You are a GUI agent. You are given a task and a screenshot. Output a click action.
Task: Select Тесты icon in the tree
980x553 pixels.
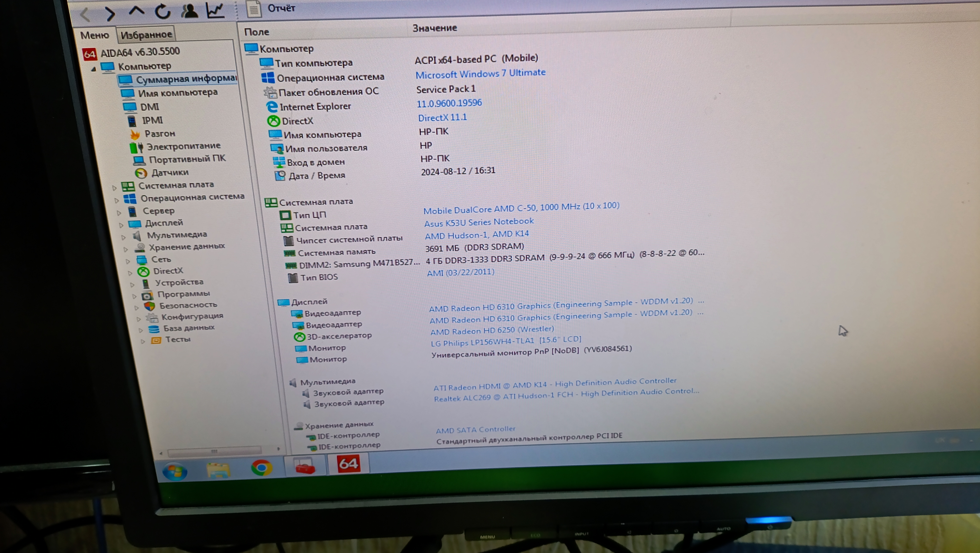coord(156,340)
